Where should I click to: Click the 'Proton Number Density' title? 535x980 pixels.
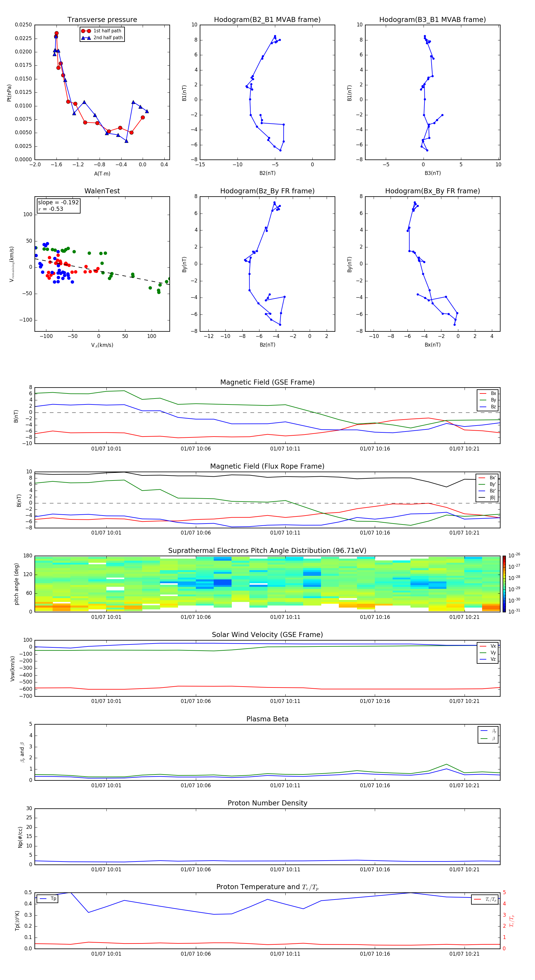(x=267, y=803)
